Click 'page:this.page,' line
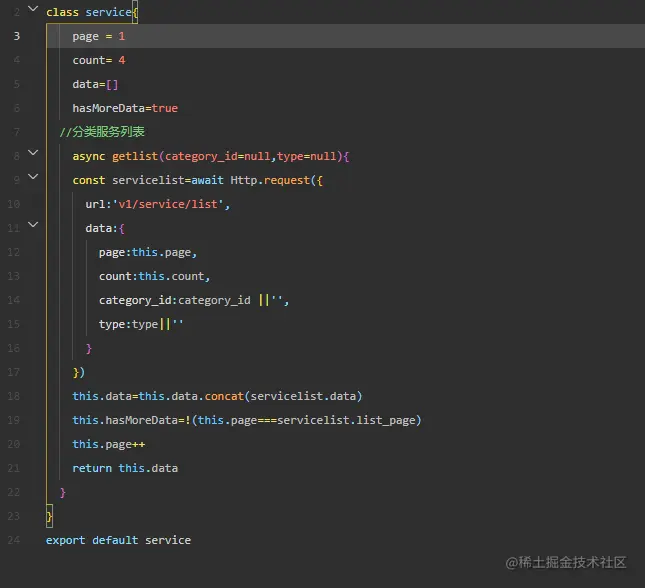This screenshot has height=588, width=645. [x=148, y=253]
